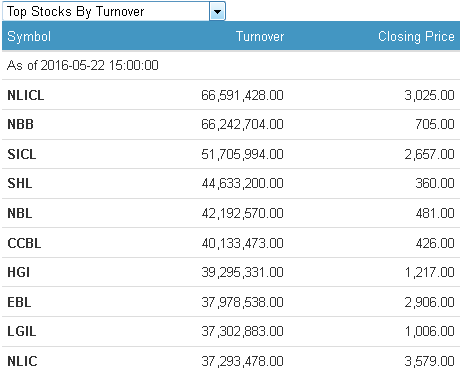Click the NBB closing price 705.00
Screen dimensions: 463x373
435,124
